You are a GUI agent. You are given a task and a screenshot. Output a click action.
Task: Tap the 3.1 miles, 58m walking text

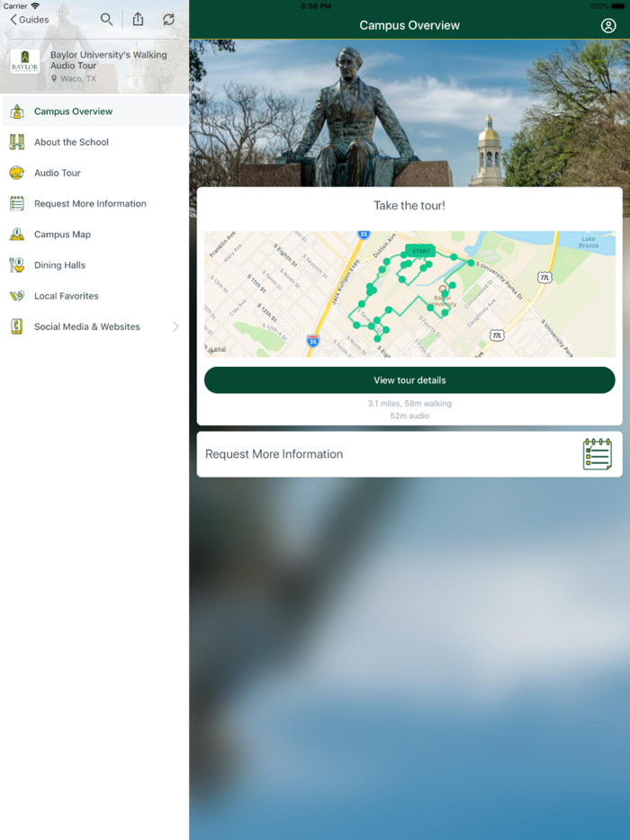409,404
